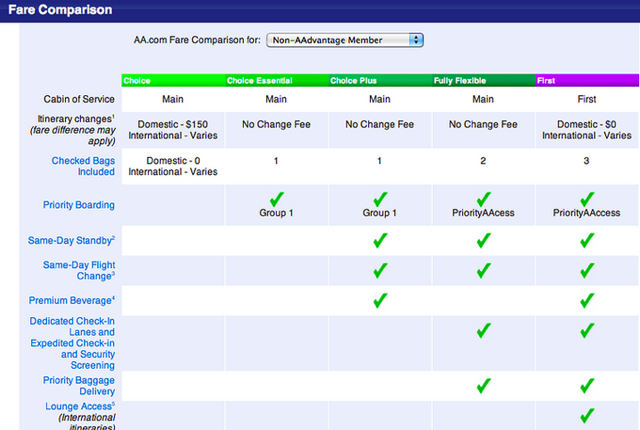Click Dedicated Check-In checkmark under Fully Flexible
This screenshot has width=640, height=430.
(x=483, y=330)
